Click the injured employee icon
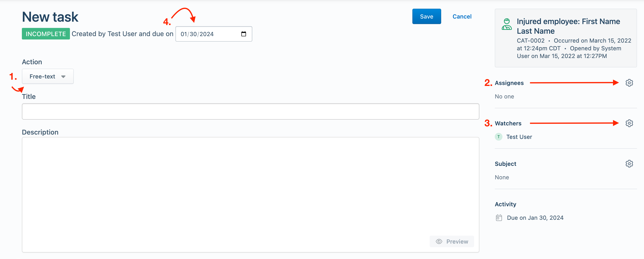 (x=507, y=24)
